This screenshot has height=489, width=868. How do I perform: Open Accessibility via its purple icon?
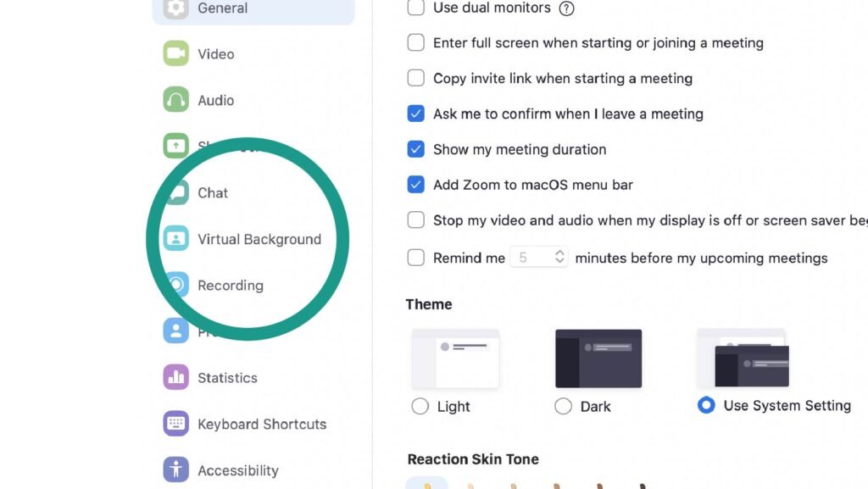pos(175,470)
